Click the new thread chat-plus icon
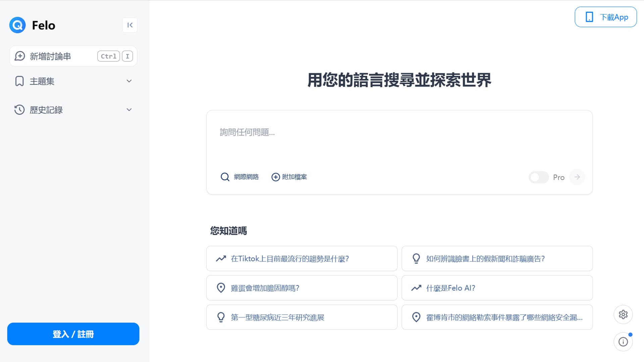Viewport: 644px width, 362px height. click(20, 56)
